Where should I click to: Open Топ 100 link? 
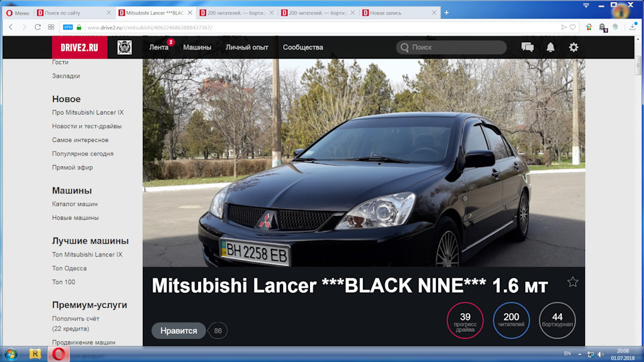click(64, 282)
